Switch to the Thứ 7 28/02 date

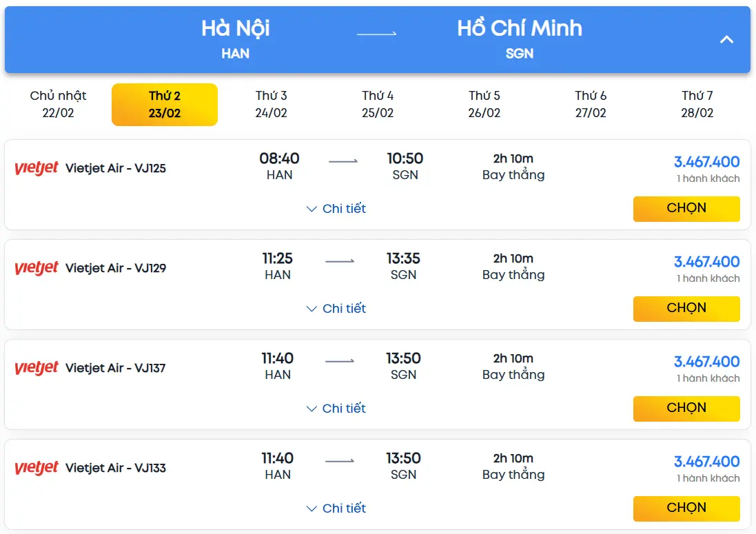coord(697,104)
